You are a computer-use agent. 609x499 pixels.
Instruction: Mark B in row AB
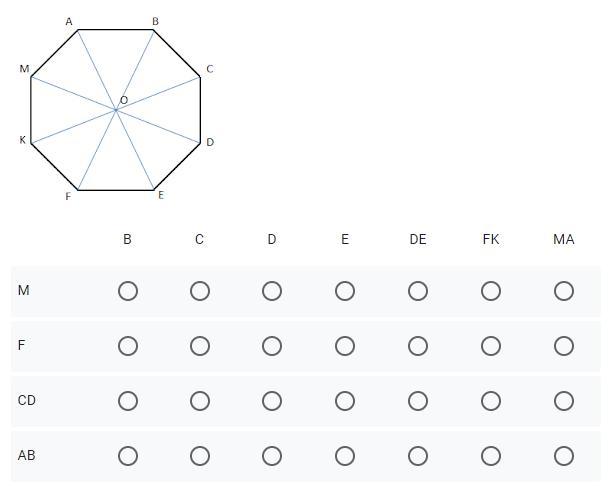pyautogui.click(x=127, y=456)
